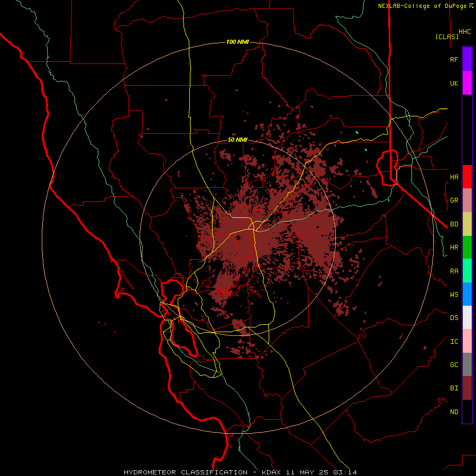The width and height of the screenshot is (476, 476).
Task: Click the UK magenta legend swatch
Action: point(467,83)
